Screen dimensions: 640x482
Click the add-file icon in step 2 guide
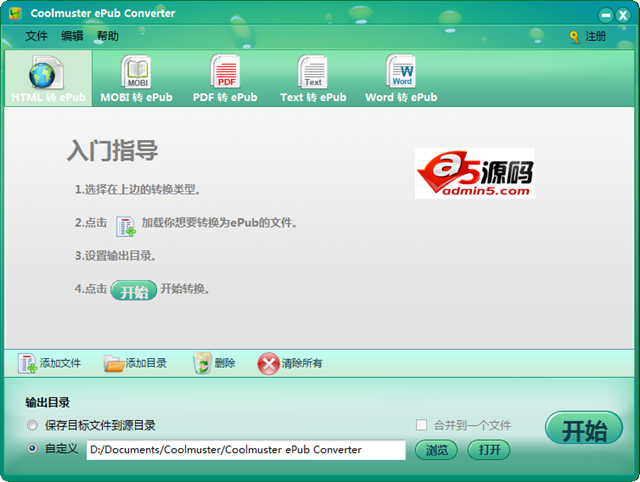[x=126, y=227]
